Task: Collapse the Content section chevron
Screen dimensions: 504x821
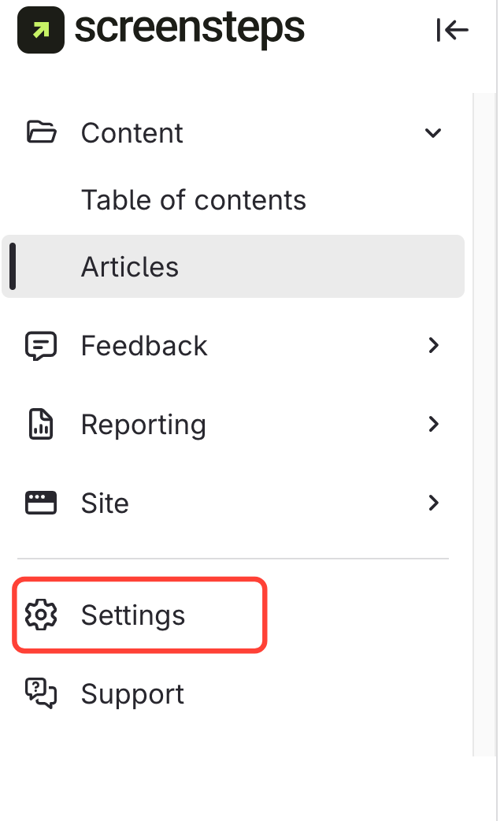Action: click(432, 133)
